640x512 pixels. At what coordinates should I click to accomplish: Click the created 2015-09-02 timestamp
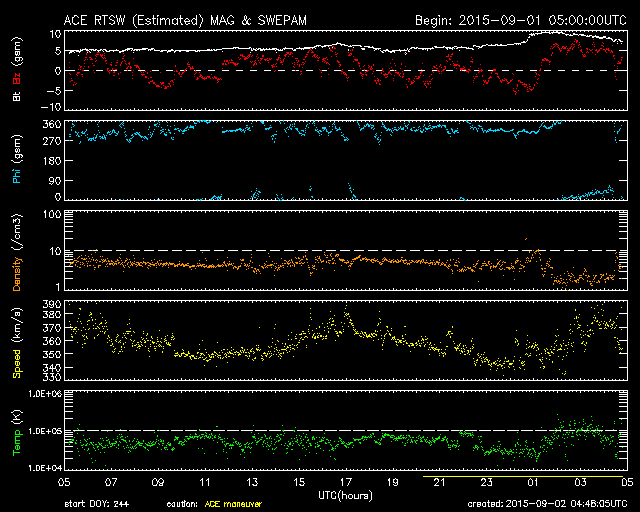click(x=552, y=505)
